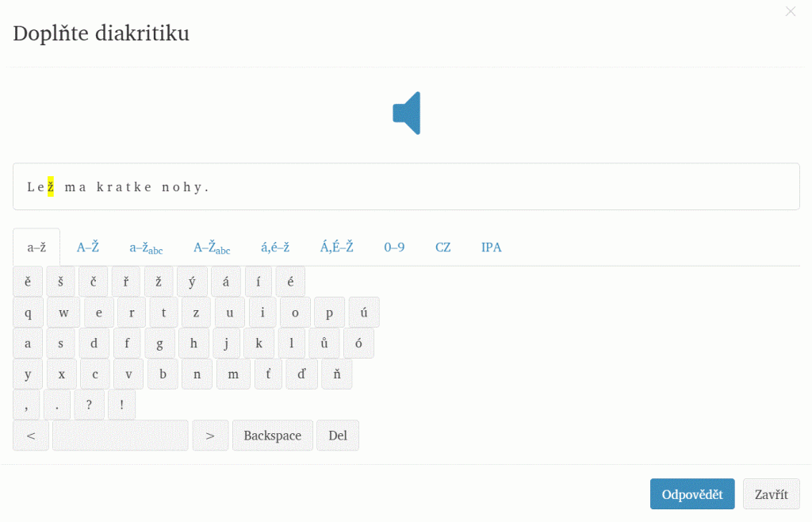812x522 pixels.
Task: Open the CZ keyboard layout tab
Action: click(x=442, y=248)
